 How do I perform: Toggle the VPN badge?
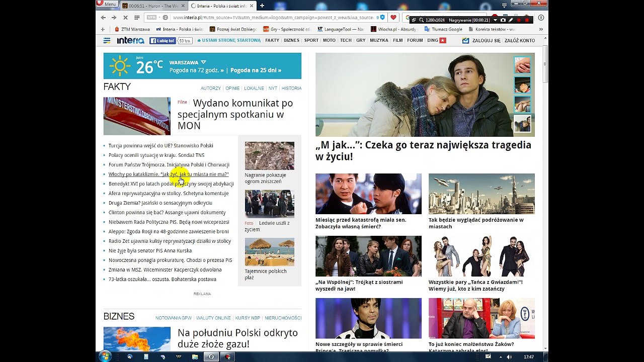coord(151,18)
